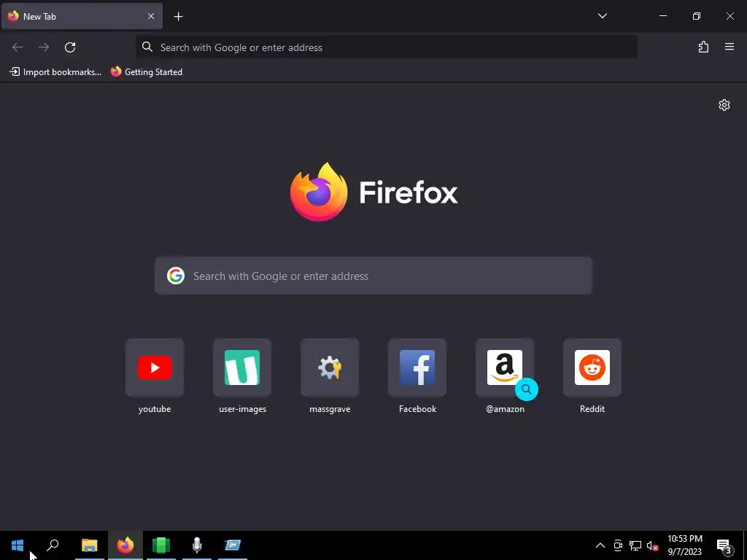Show hidden system tray icons
747x560 pixels.
click(x=600, y=545)
